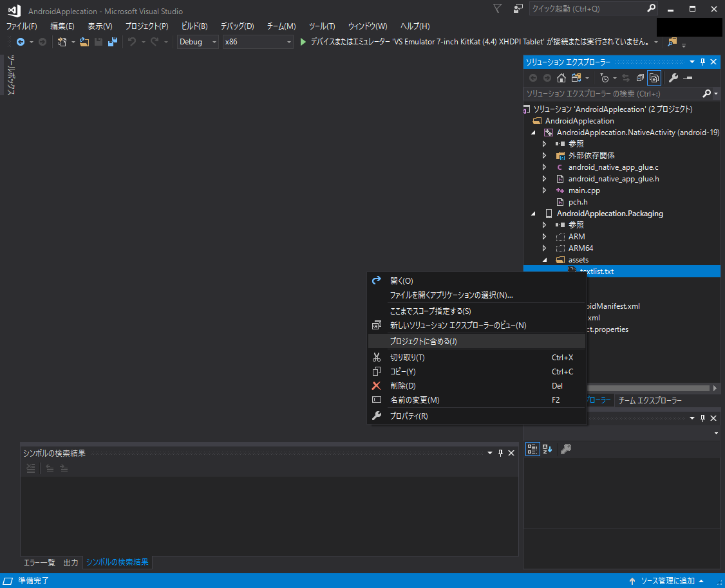Click the Collapse All icon in Solution Explorer

(640, 78)
